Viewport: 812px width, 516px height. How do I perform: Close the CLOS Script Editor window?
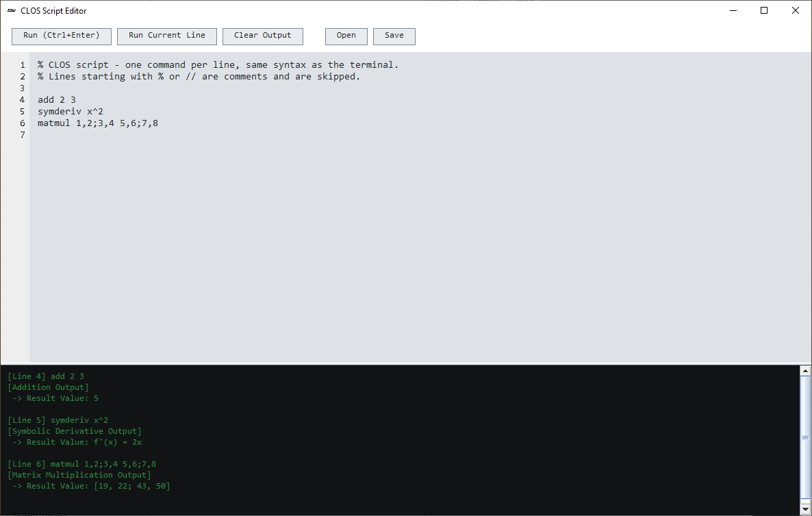click(796, 10)
